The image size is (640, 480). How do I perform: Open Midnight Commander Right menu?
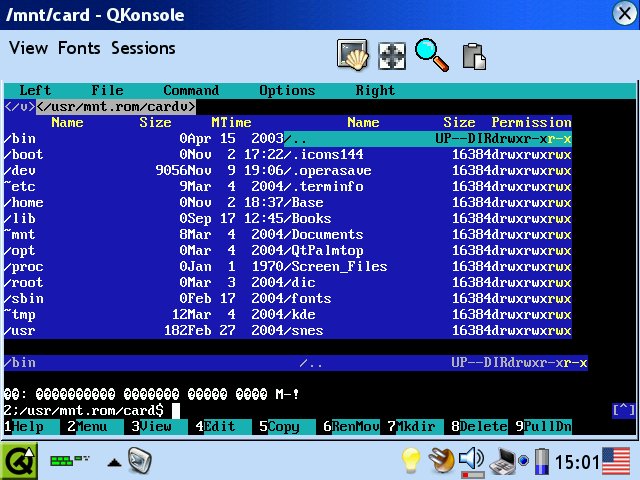[x=375, y=90]
